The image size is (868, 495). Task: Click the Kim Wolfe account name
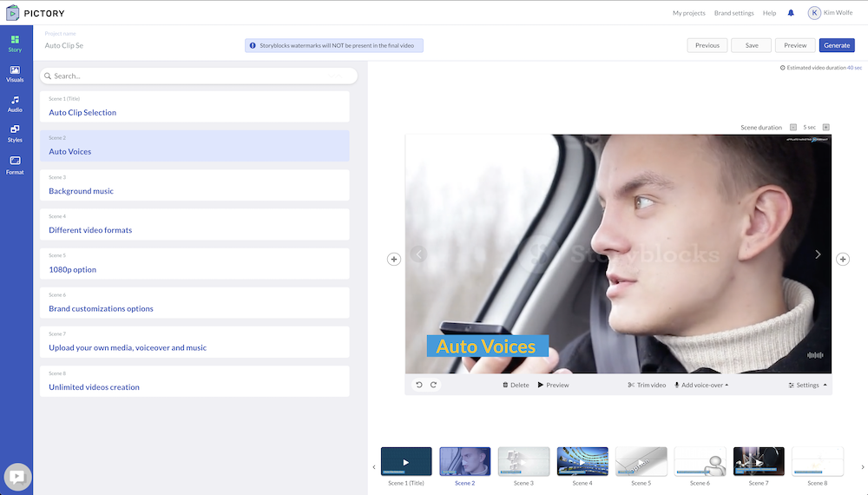point(838,13)
